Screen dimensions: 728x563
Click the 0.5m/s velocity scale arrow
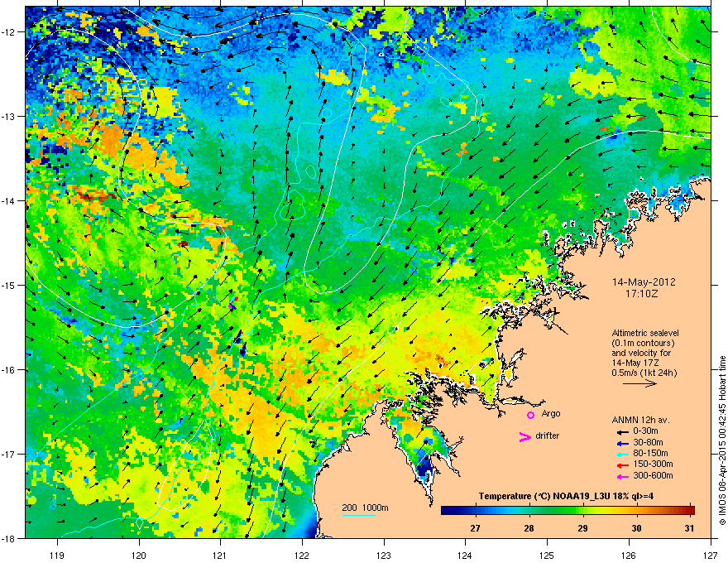pyautogui.click(x=639, y=383)
